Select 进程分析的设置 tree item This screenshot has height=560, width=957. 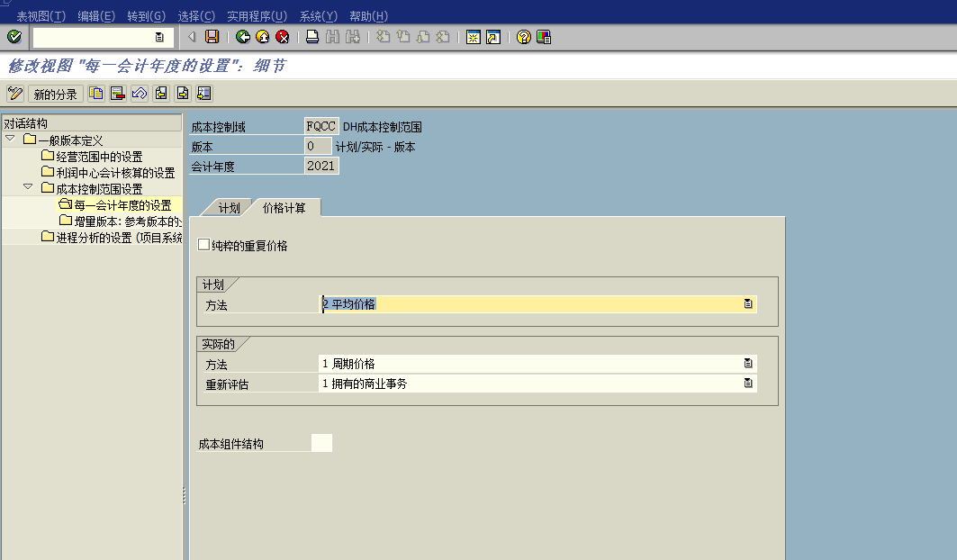pyautogui.click(x=119, y=238)
